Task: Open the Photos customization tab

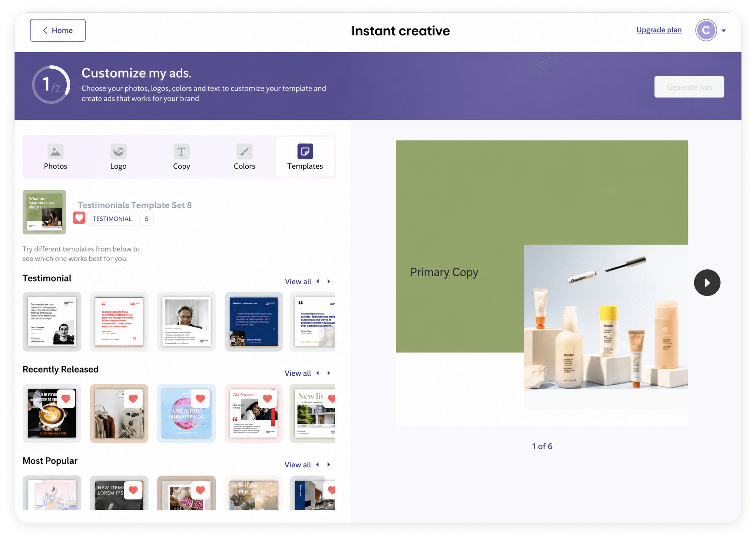Action: [55, 156]
